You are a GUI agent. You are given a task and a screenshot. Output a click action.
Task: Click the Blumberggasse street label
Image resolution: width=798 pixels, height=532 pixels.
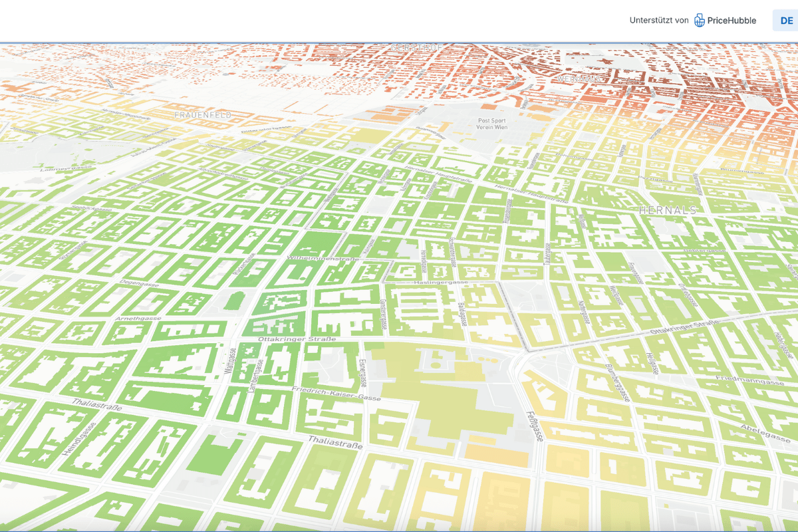tap(616, 382)
